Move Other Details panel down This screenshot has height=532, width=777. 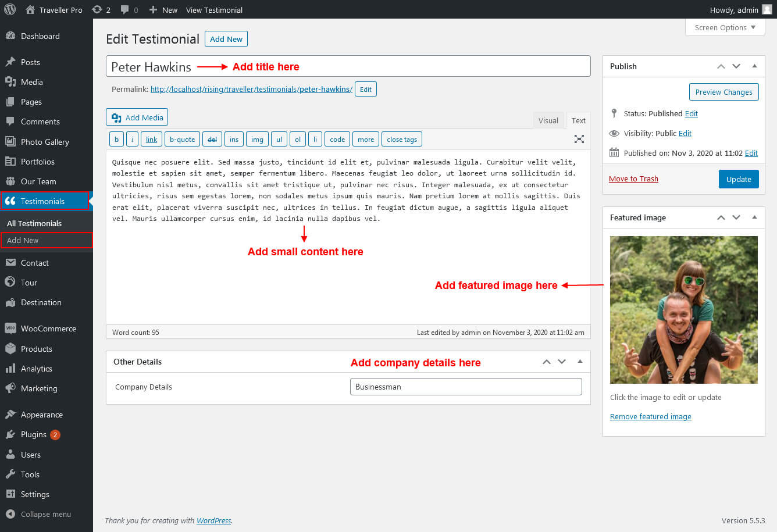click(561, 362)
